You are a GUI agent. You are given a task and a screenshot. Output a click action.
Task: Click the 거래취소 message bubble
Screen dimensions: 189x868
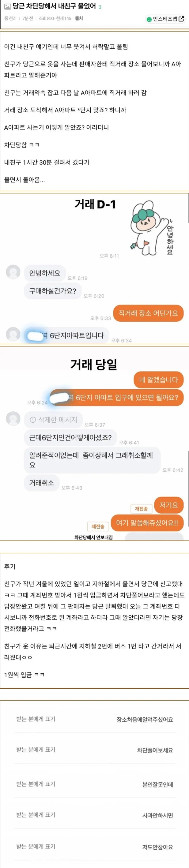[x=42, y=483]
